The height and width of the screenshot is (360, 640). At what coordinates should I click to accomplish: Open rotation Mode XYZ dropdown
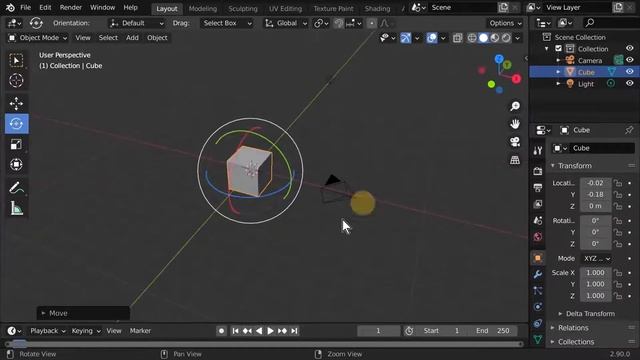(596, 259)
